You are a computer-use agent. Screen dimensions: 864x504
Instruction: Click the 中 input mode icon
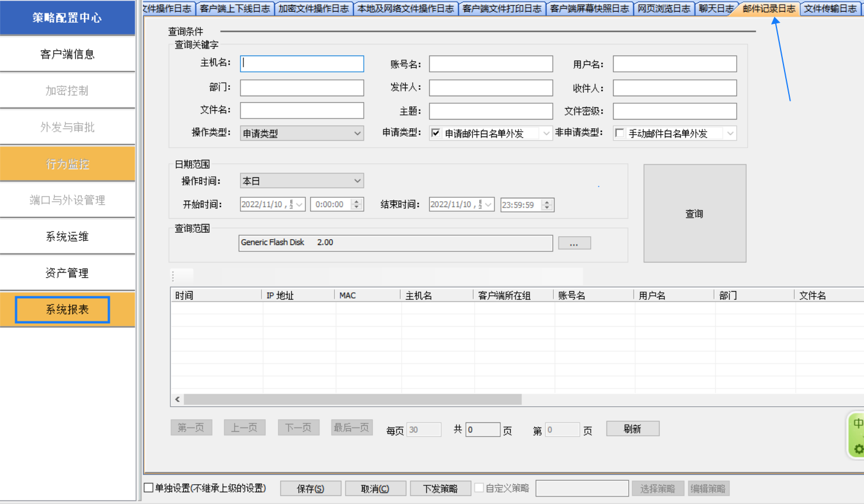click(858, 423)
